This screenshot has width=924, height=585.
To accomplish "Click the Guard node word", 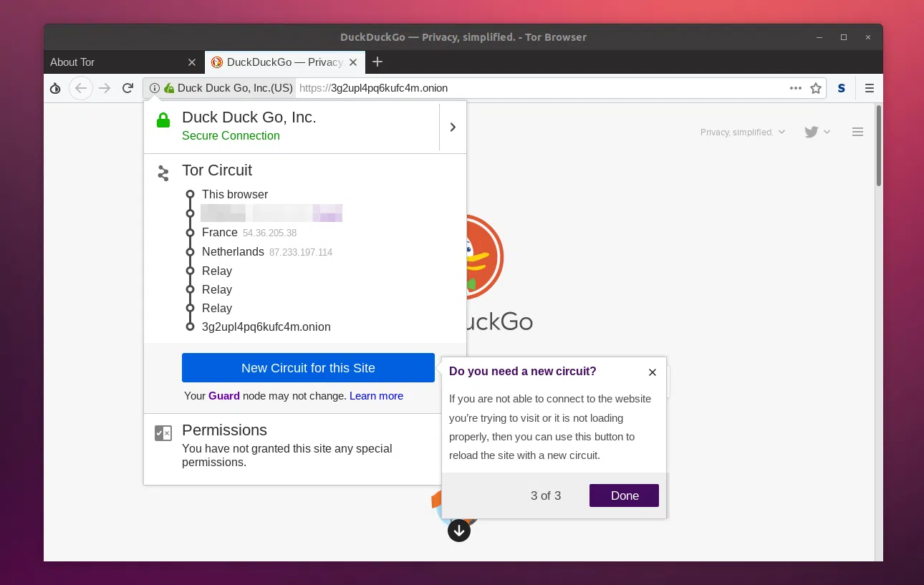I will [x=223, y=395].
